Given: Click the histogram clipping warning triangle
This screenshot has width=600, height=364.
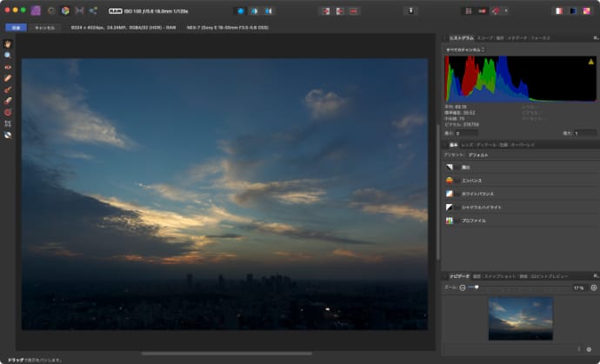Looking at the screenshot, I should tap(591, 62).
